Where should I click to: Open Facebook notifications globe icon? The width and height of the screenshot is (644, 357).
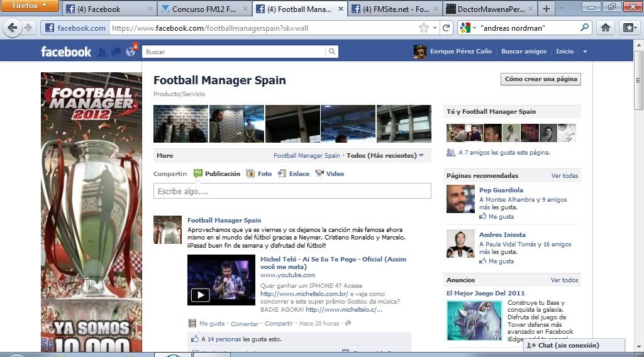(x=131, y=52)
